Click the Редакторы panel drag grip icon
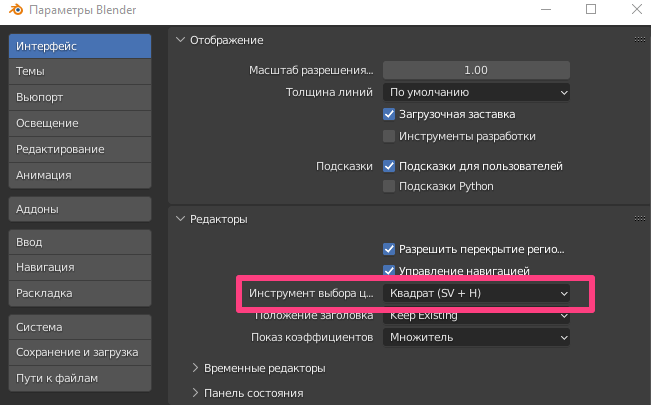The width and height of the screenshot is (651, 405). pos(639,219)
